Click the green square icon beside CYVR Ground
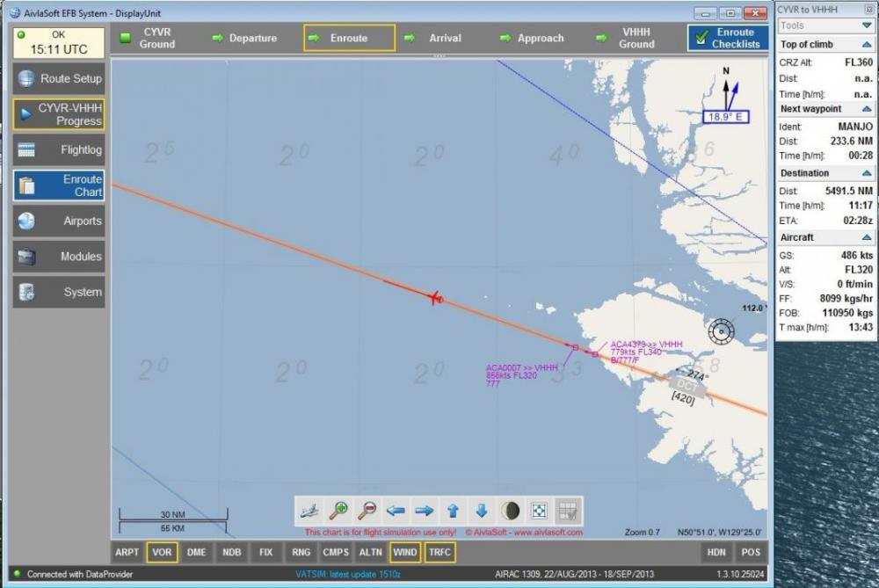 click(126, 38)
